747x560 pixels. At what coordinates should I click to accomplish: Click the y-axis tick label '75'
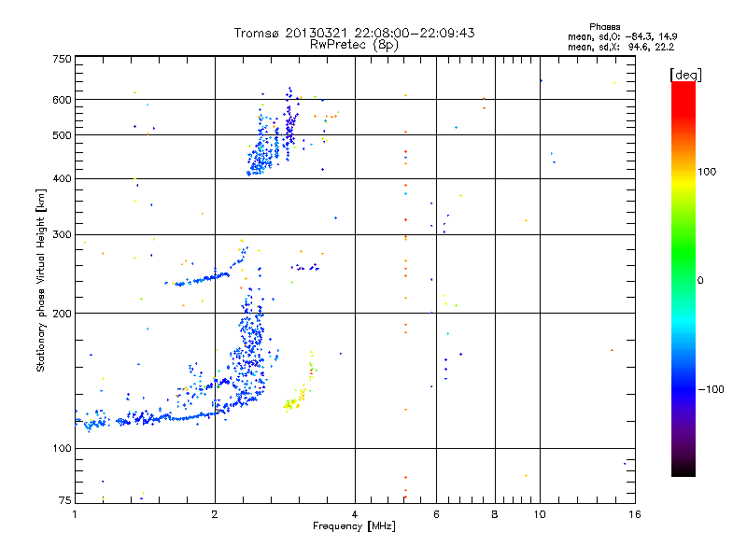coord(65,500)
